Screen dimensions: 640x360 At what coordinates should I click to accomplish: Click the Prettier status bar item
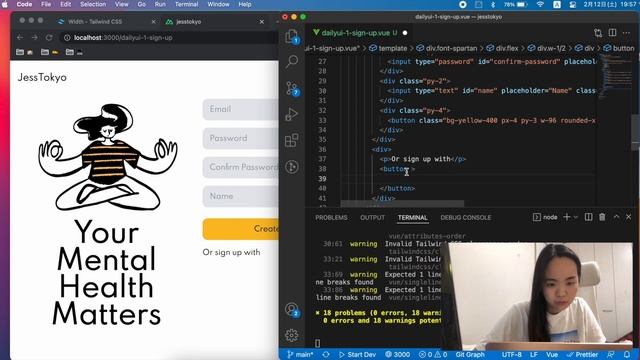[582, 354]
